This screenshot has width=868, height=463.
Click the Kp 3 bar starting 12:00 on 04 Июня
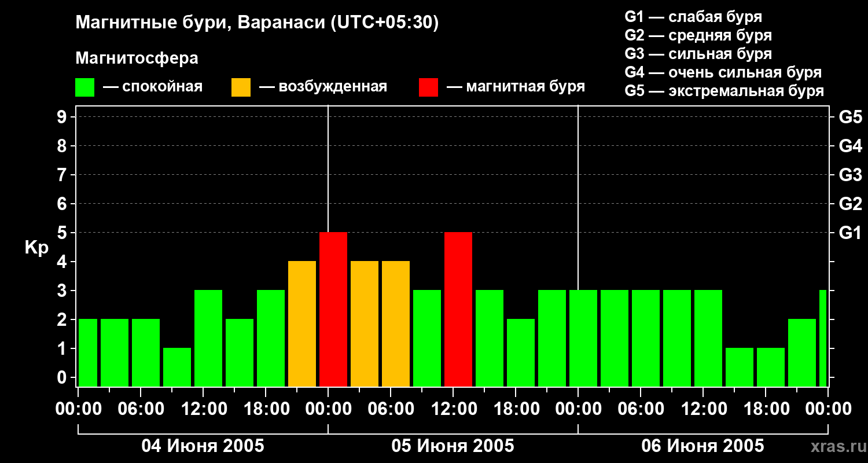coord(208,339)
